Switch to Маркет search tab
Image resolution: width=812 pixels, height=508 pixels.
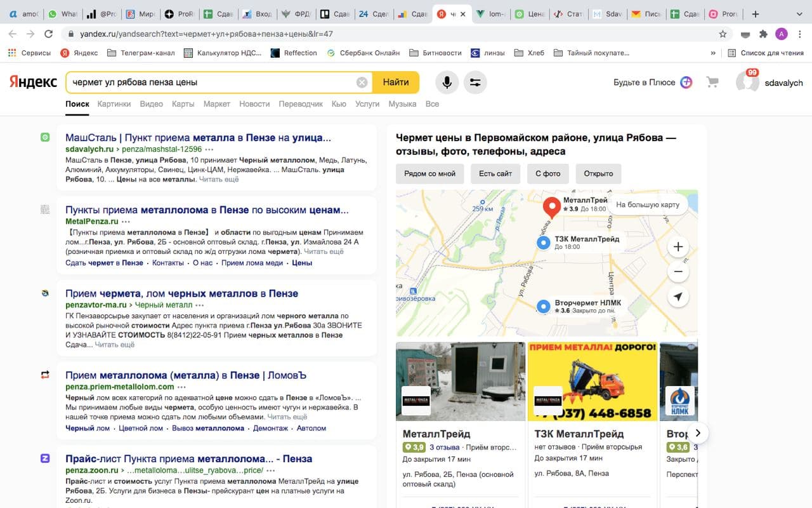point(217,104)
